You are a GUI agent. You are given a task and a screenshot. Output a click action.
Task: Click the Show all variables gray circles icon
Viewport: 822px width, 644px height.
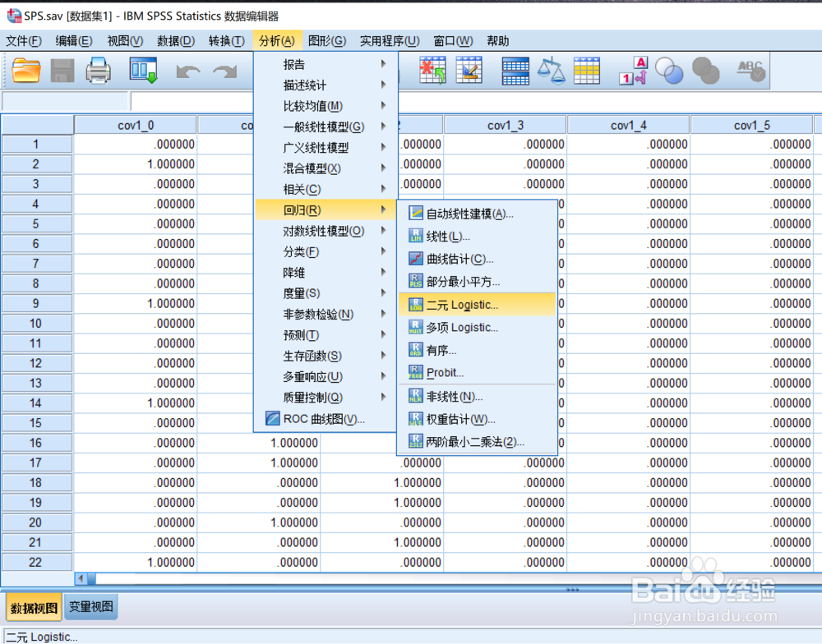(x=705, y=71)
